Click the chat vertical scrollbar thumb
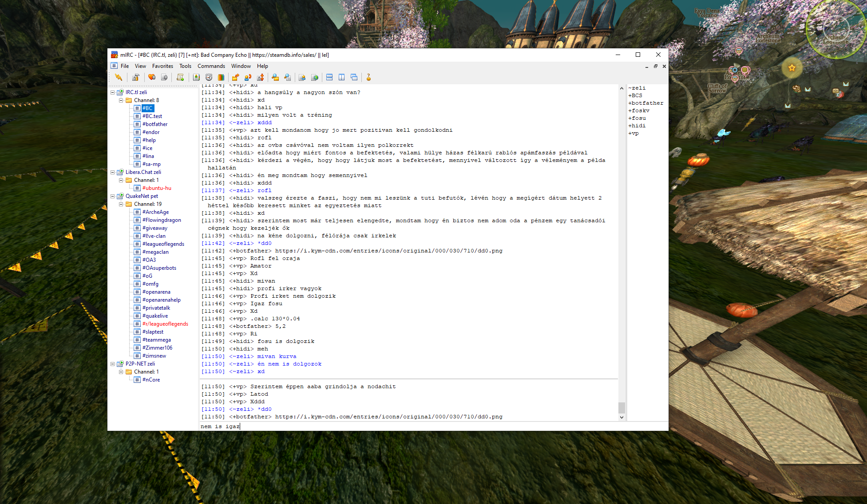The image size is (867, 504). [x=622, y=407]
